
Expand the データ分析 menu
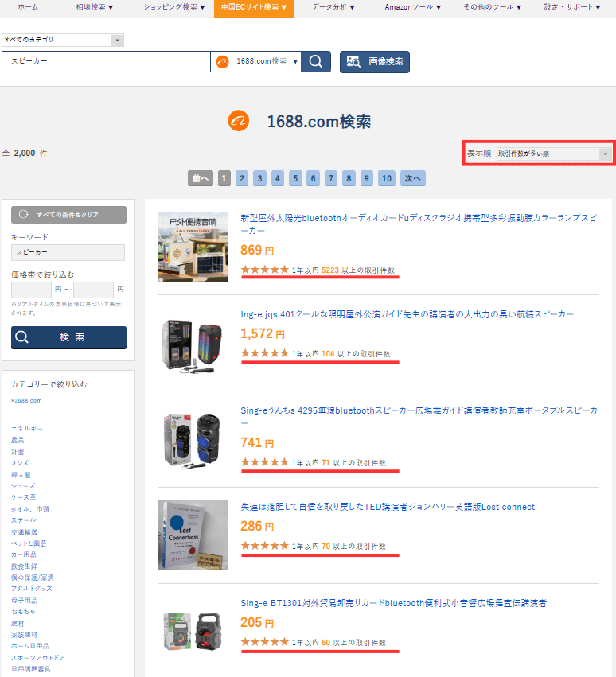pyautogui.click(x=333, y=7)
